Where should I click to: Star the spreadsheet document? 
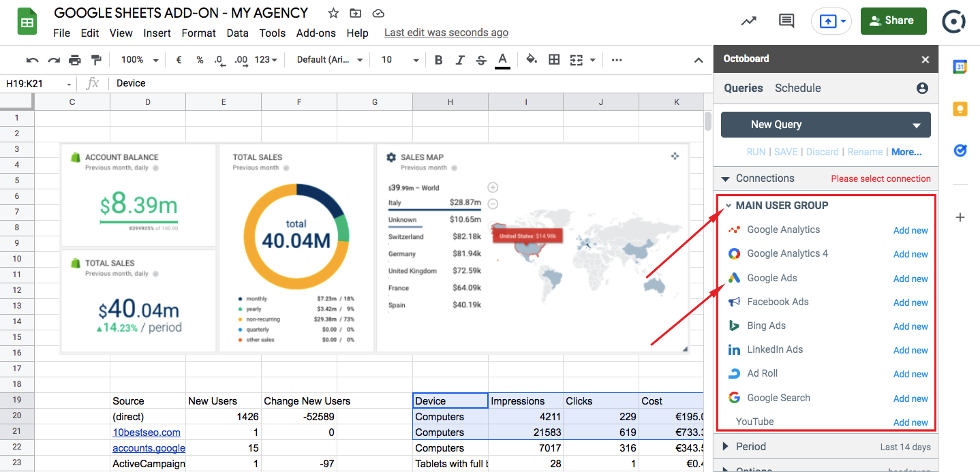[x=333, y=13]
